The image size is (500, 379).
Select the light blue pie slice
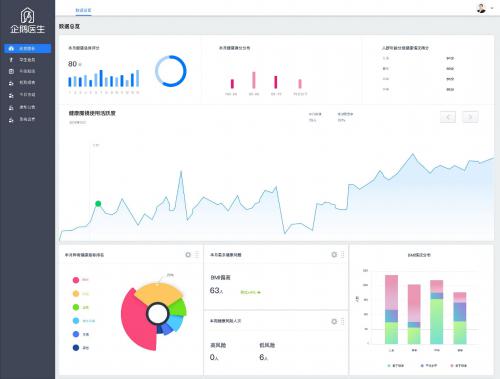[x=176, y=322]
